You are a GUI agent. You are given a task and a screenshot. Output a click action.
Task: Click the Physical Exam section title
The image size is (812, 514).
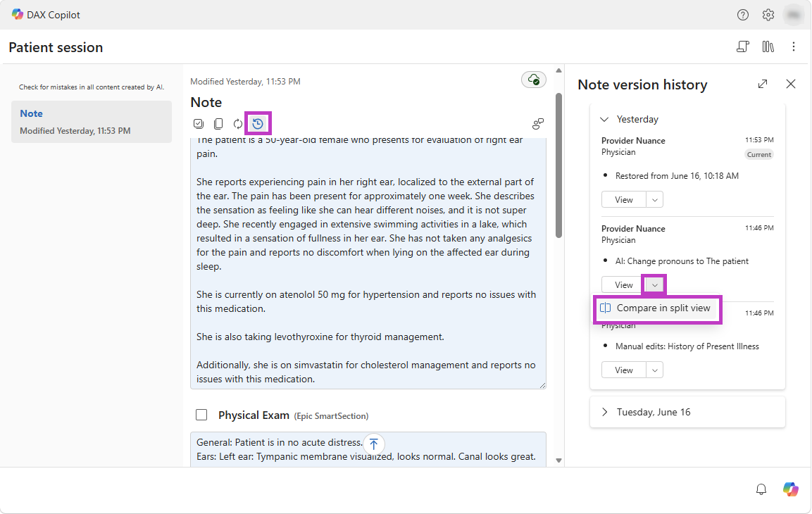[x=254, y=415]
